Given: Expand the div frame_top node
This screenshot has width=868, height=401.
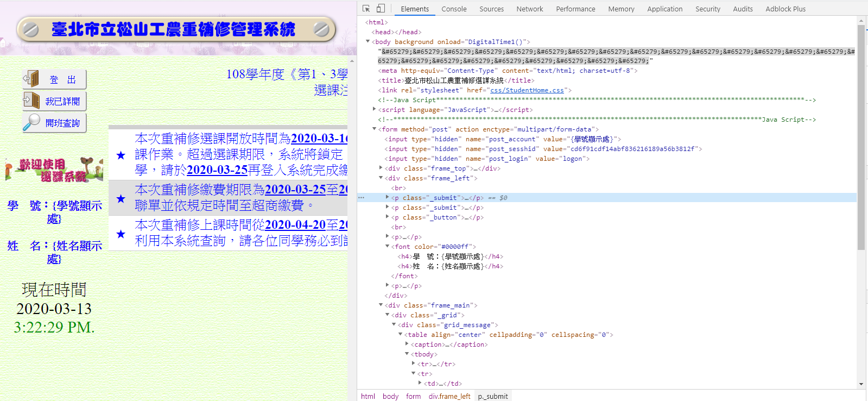Looking at the screenshot, I should [381, 168].
